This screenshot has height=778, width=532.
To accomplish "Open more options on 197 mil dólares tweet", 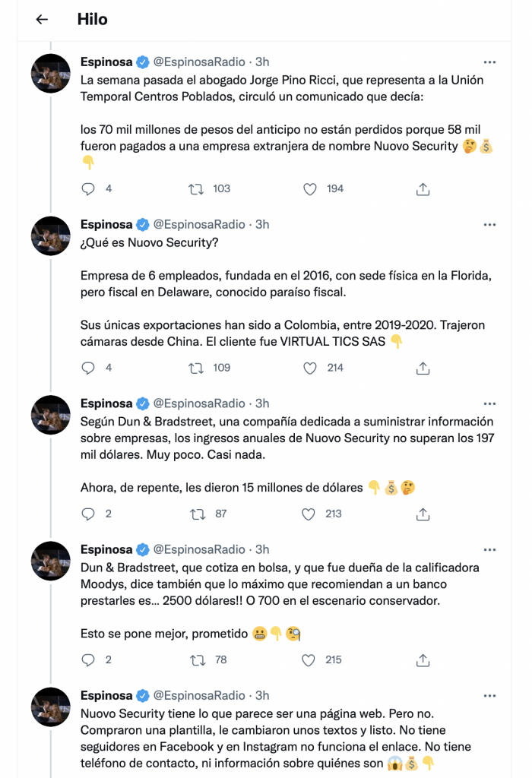I will click(x=490, y=403).
